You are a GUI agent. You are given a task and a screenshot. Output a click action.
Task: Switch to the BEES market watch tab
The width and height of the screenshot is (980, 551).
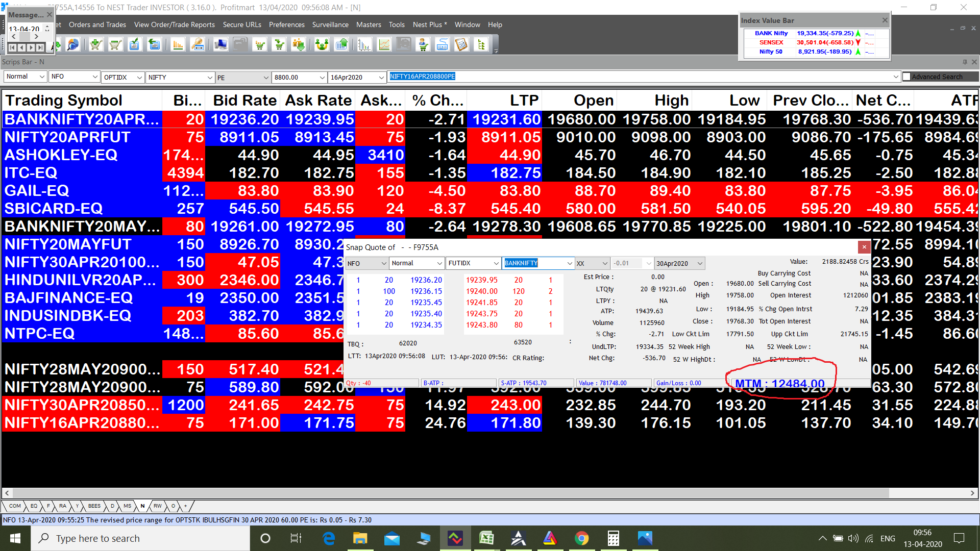pos(94,506)
